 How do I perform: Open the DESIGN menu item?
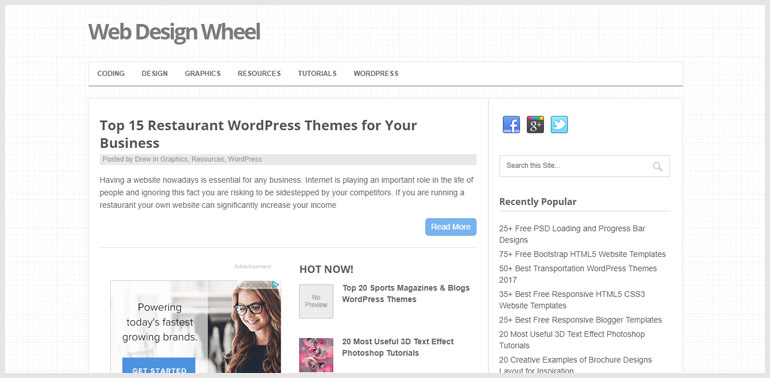coord(155,74)
